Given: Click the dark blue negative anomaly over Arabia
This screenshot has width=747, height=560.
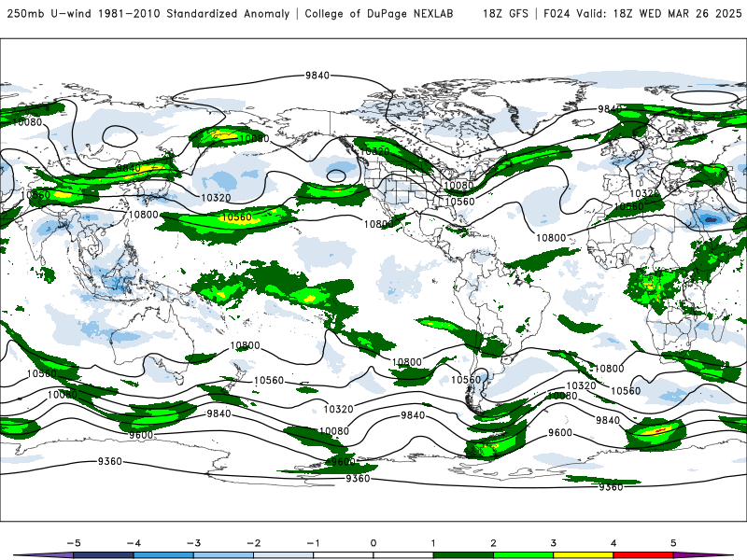Looking at the screenshot, I should 711,219.
